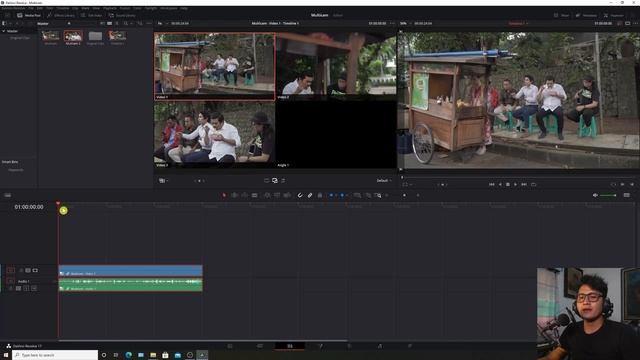The image size is (640, 360).
Task: Switch to the Cut page tab
Action: pyautogui.click(x=260, y=346)
